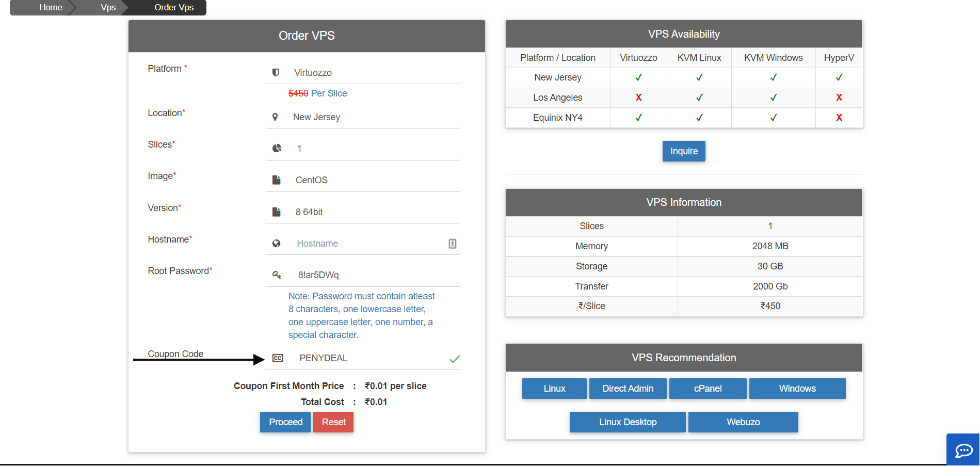
Task: Select the Windows recommendation button
Action: (797, 389)
